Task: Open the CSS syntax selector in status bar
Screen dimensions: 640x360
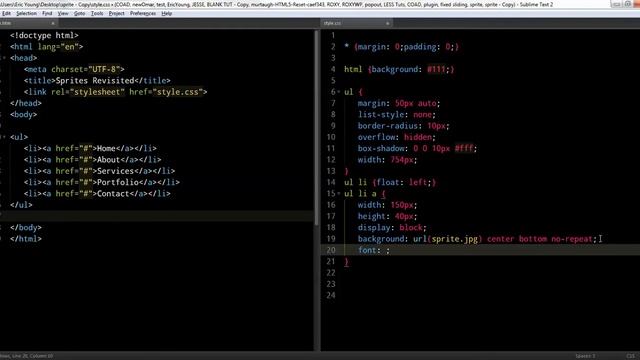Action: point(630,356)
